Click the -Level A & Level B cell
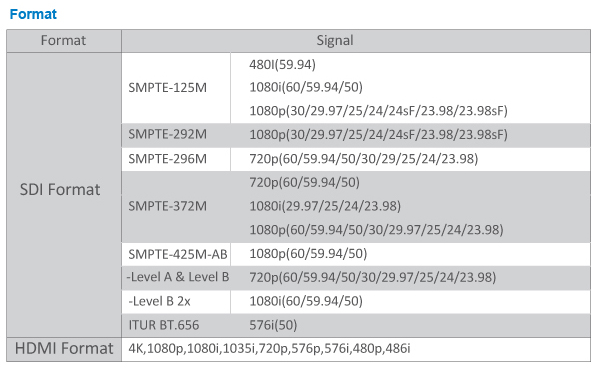Viewport: 600px width, 374px height. click(x=176, y=277)
